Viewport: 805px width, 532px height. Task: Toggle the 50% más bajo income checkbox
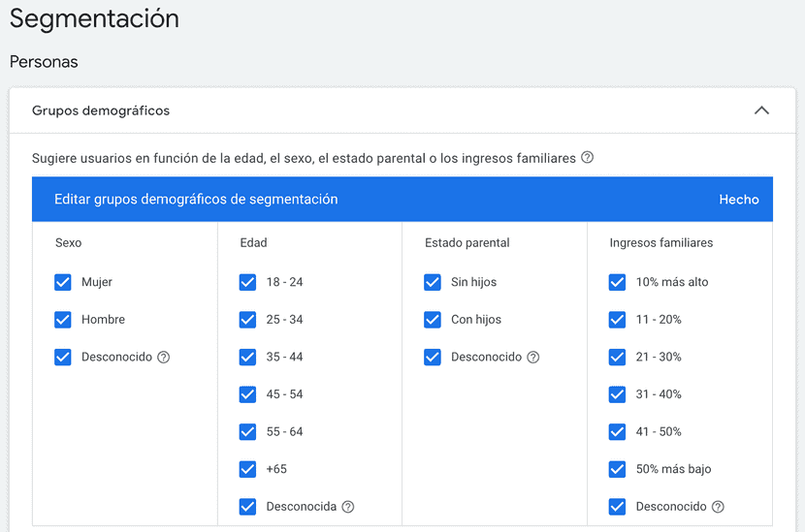(617, 469)
